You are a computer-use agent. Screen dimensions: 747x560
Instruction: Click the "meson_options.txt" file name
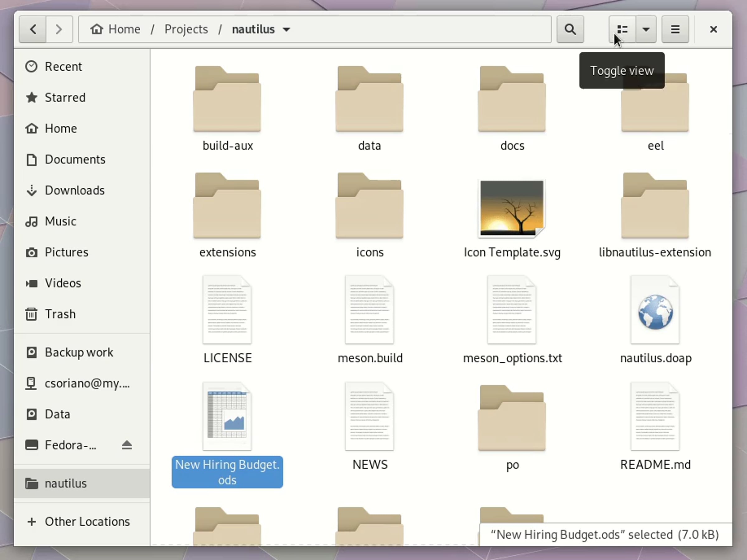coord(513,358)
